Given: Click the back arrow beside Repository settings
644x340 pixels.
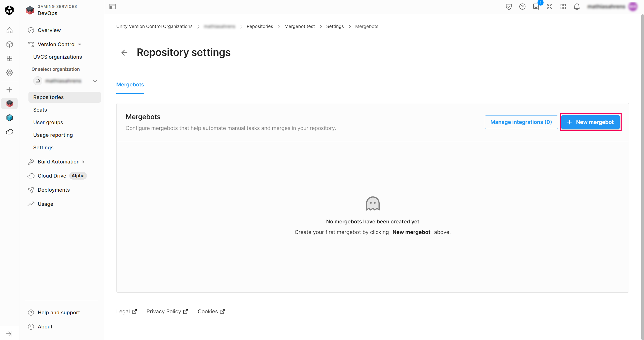Looking at the screenshot, I should tap(124, 53).
